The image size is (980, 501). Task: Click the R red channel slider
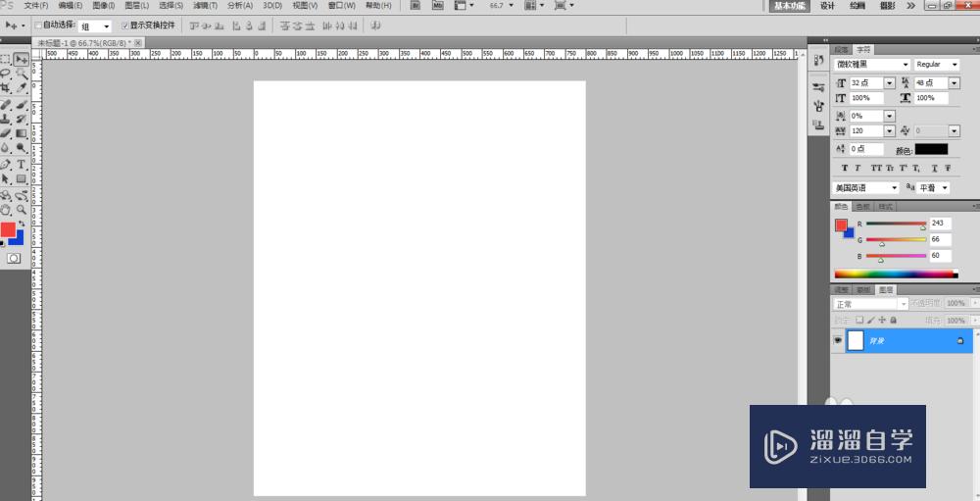tap(897, 224)
